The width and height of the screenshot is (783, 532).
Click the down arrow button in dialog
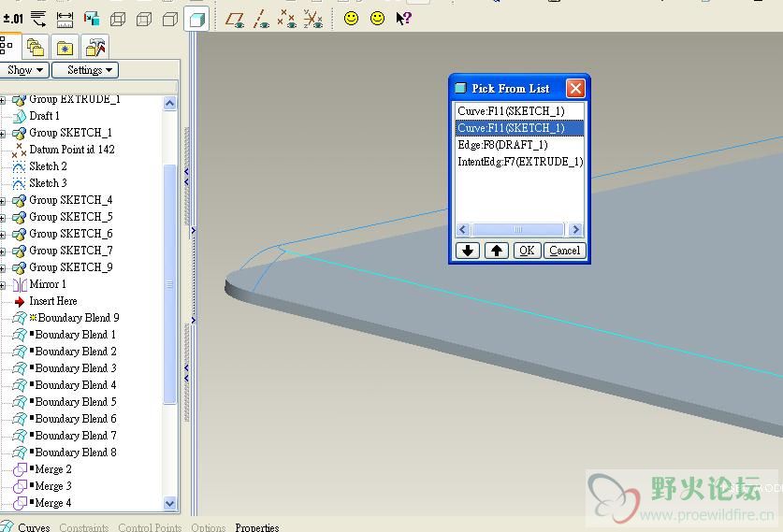(468, 251)
